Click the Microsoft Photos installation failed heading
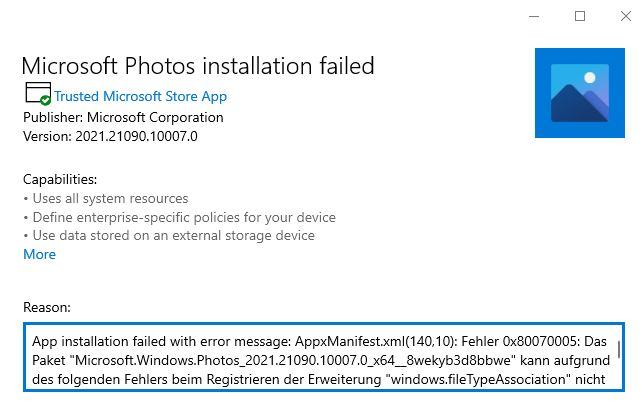 point(198,66)
